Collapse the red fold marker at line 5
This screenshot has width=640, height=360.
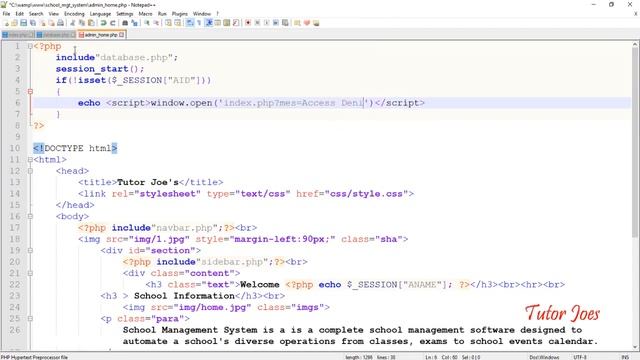[30, 91]
